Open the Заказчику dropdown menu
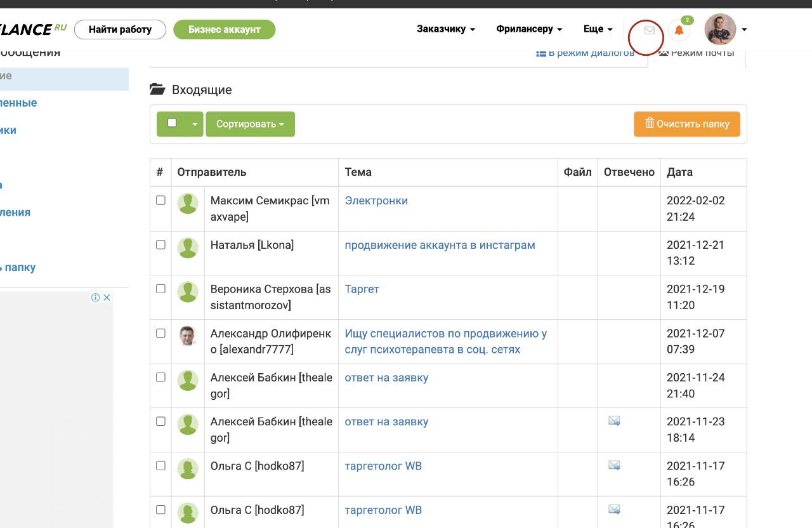This screenshot has width=812, height=528. coord(446,29)
